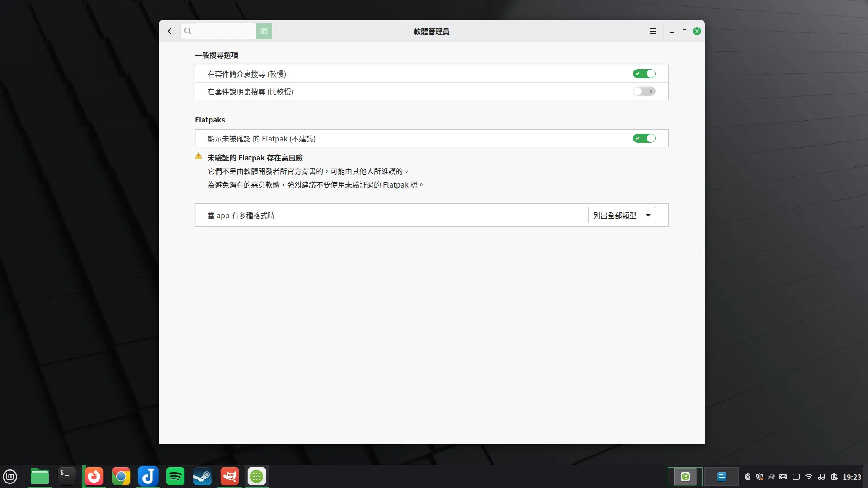Open the Linux Mint start menu

click(10, 476)
